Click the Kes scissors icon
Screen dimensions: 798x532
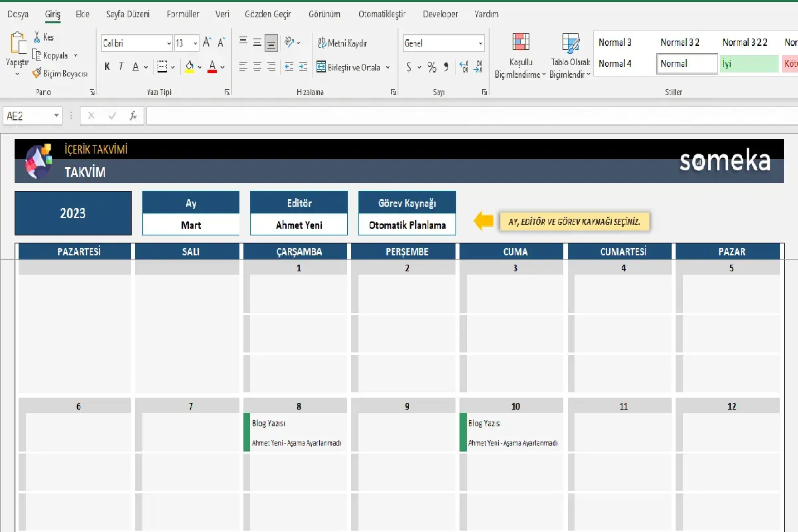point(38,38)
